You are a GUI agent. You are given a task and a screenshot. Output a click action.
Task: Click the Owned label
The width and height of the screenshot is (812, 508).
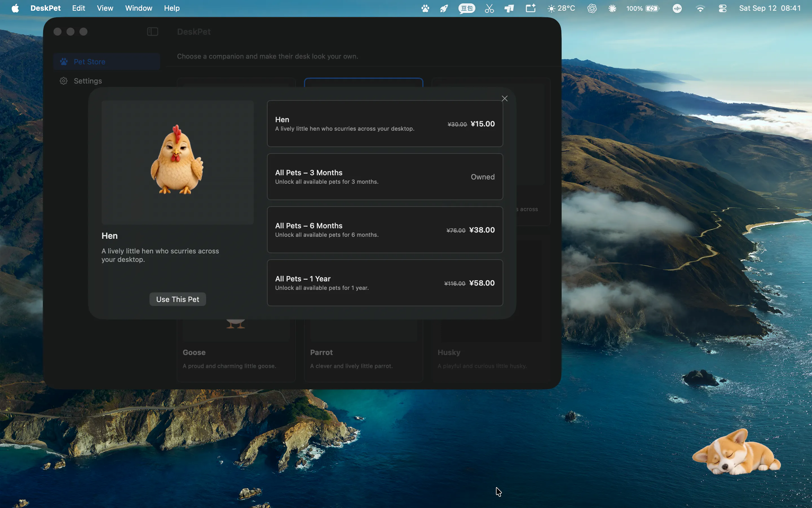pyautogui.click(x=482, y=177)
